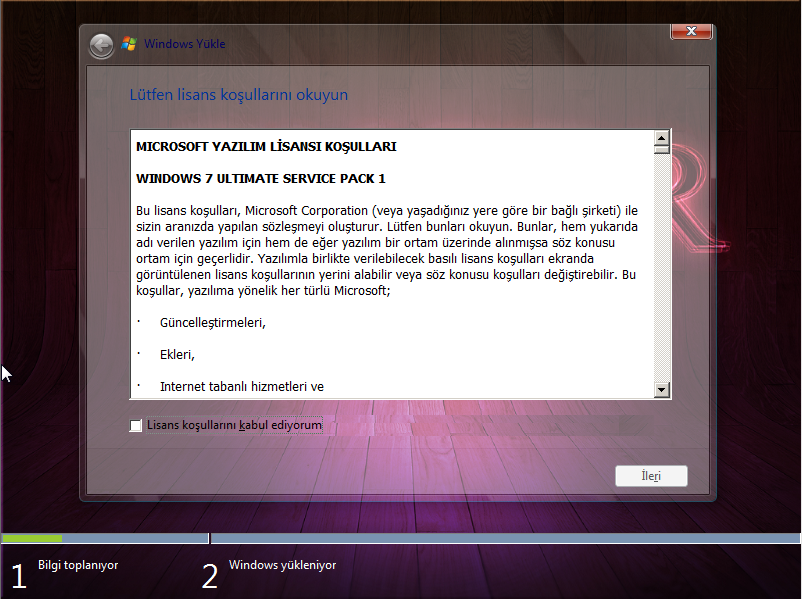This screenshot has width=802, height=599.
Task: Select the 'Güncelleştirmeleri' bullet item
Action: [x=212, y=323]
